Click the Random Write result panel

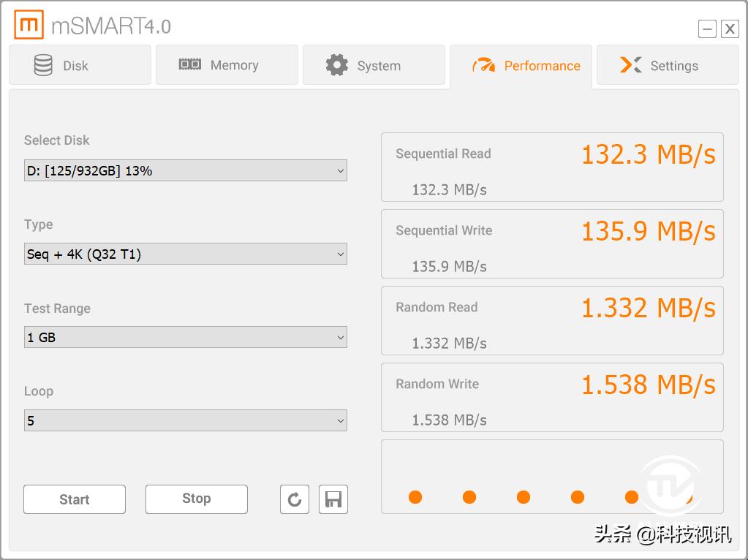click(552, 397)
